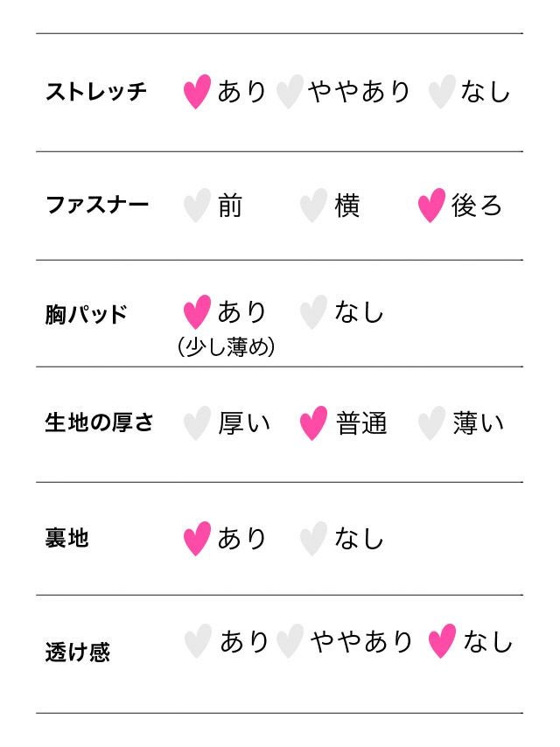Click the 透け感 row label
This screenshot has width=560, height=747.
pos(77,653)
